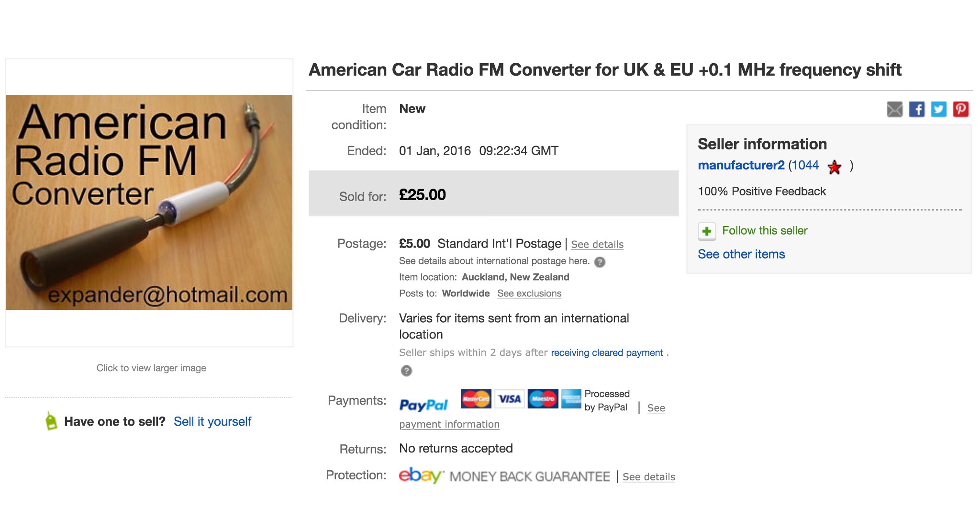Click the green sell tag icon
The height and width of the screenshot is (509, 980).
click(x=51, y=421)
